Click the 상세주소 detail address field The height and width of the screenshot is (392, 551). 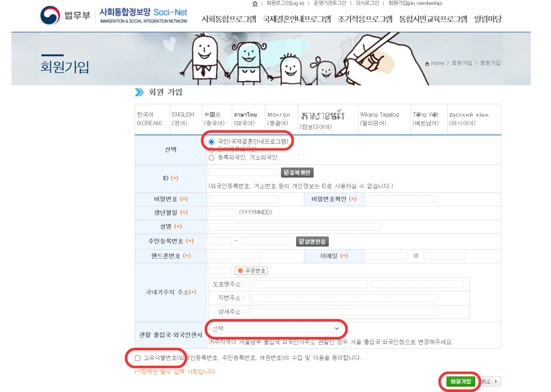click(344, 312)
